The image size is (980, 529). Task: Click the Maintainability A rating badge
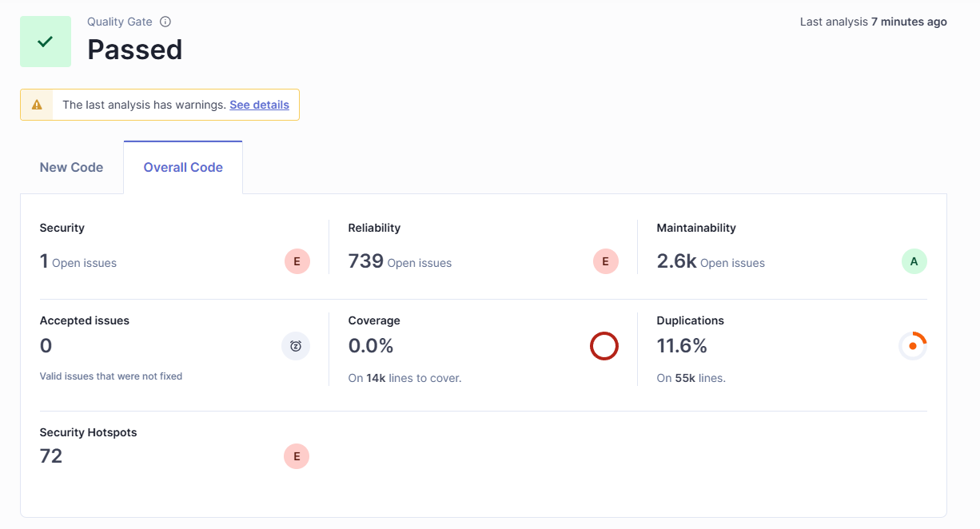pyautogui.click(x=914, y=261)
